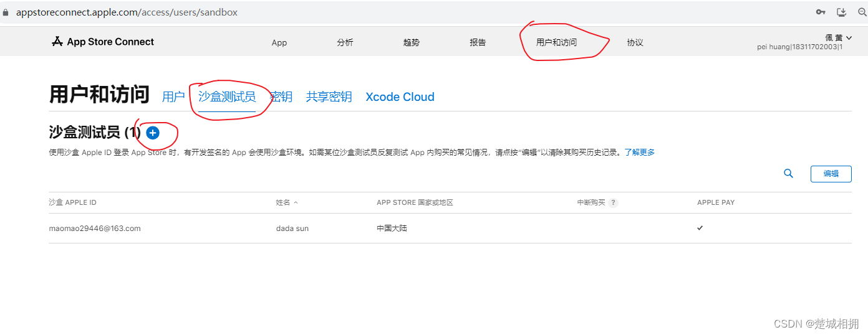Switch to the 沙盒测试员 tab

pyautogui.click(x=227, y=97)
